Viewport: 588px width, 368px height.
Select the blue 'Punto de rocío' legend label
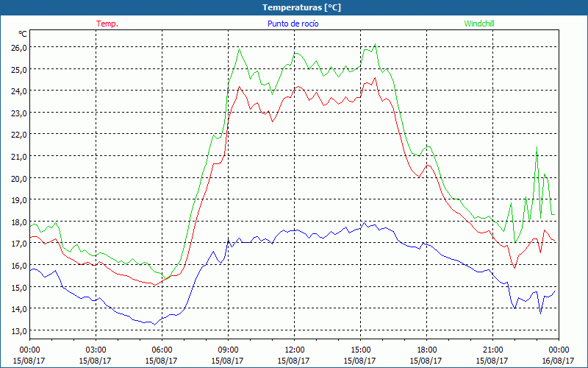click(293, 24)
